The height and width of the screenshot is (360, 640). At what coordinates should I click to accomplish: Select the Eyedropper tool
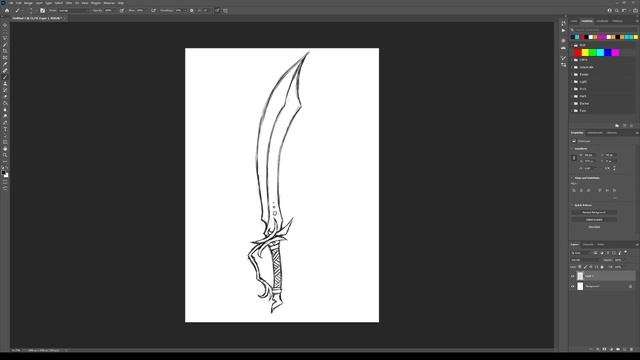[x=5, y=64]
